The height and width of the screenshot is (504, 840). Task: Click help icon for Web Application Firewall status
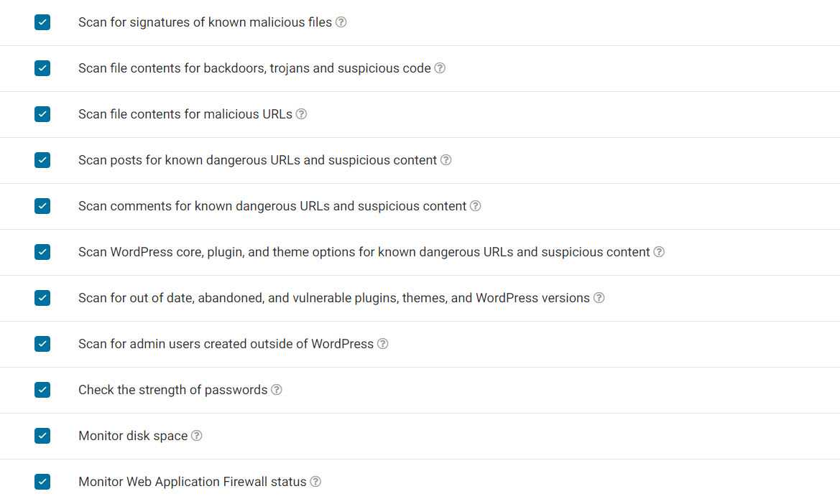click(315, 482)
